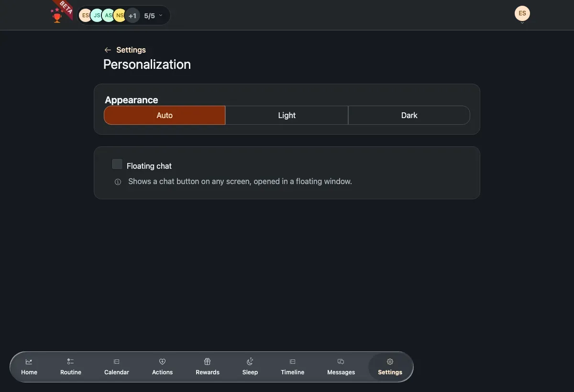Image resolution: width=574 pixels, height=392 pixels.
Task: Enable the Floating chat checkbox
Action: [x=117, y=164]
